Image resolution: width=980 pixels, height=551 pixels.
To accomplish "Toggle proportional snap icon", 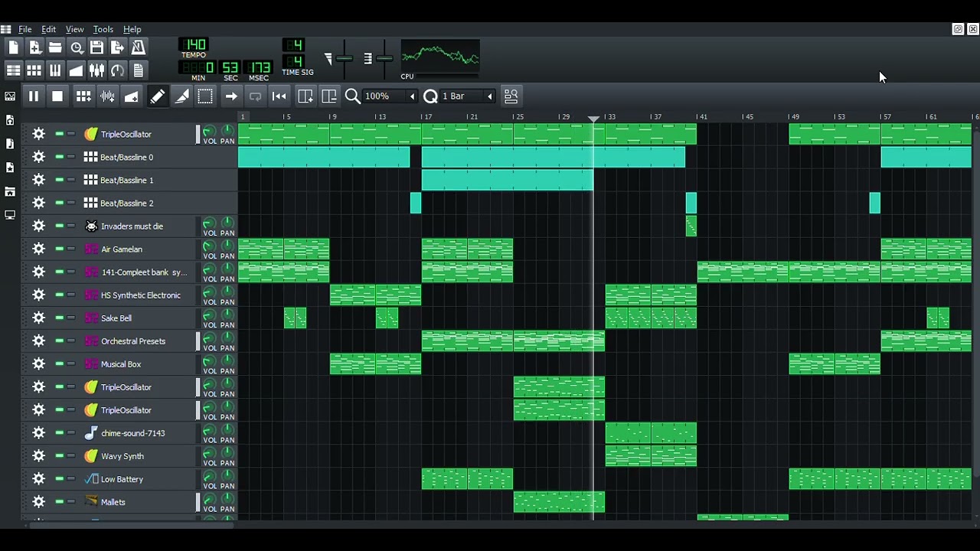I will pos(511,96).
